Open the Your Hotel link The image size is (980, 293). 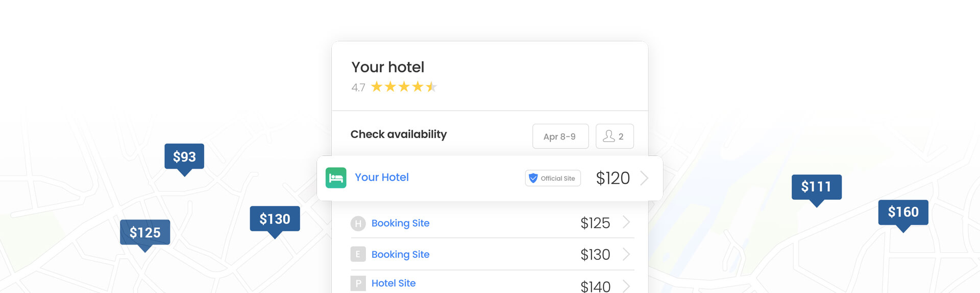[x=381, y=177]
